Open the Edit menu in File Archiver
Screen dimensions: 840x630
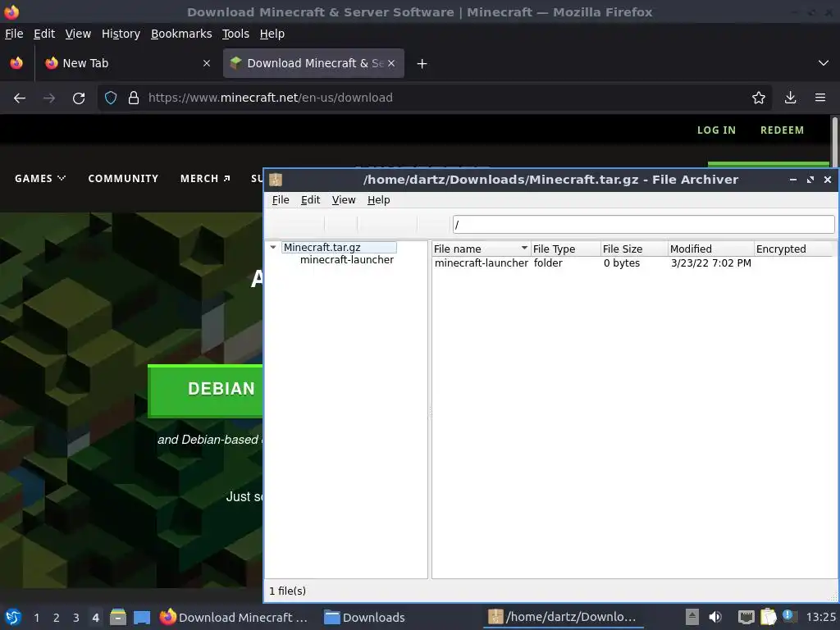click(310, 200)
